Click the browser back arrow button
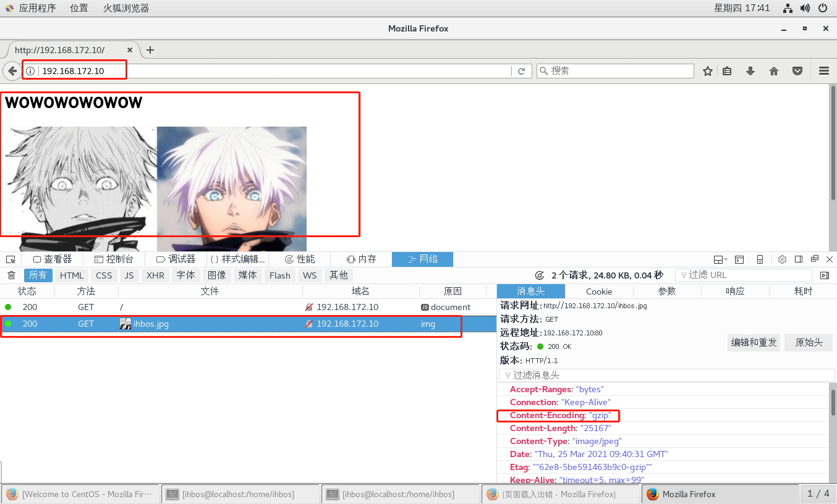 click(12, 71)
